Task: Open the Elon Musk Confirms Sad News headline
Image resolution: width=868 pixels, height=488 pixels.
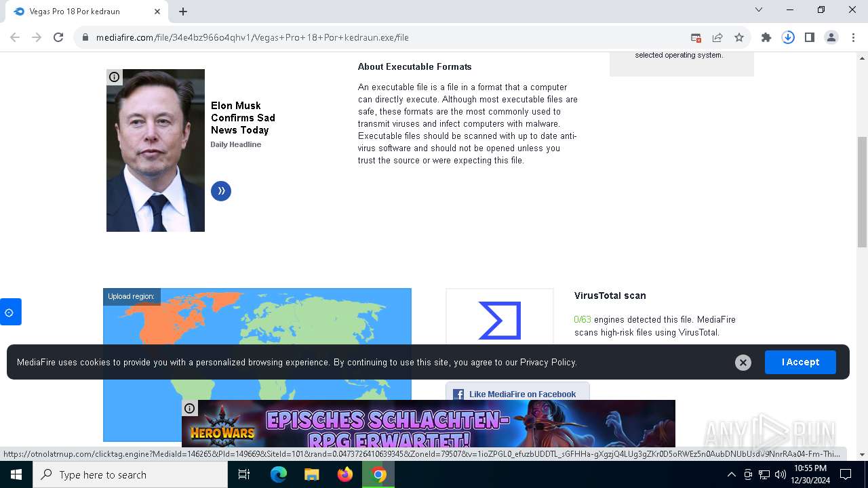Action: tap(243, 118)
